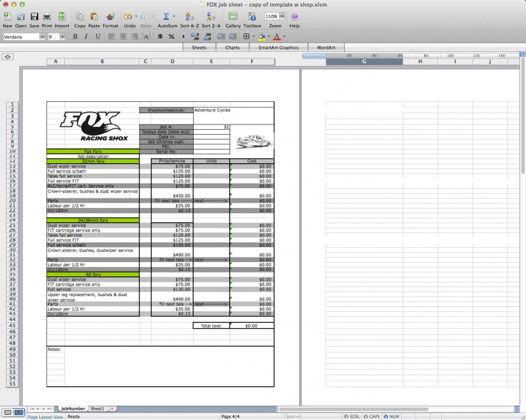The width and height of the screenshot is (526, 420).
Task: Save the workbook using the floppy icon
Action: 34,17
